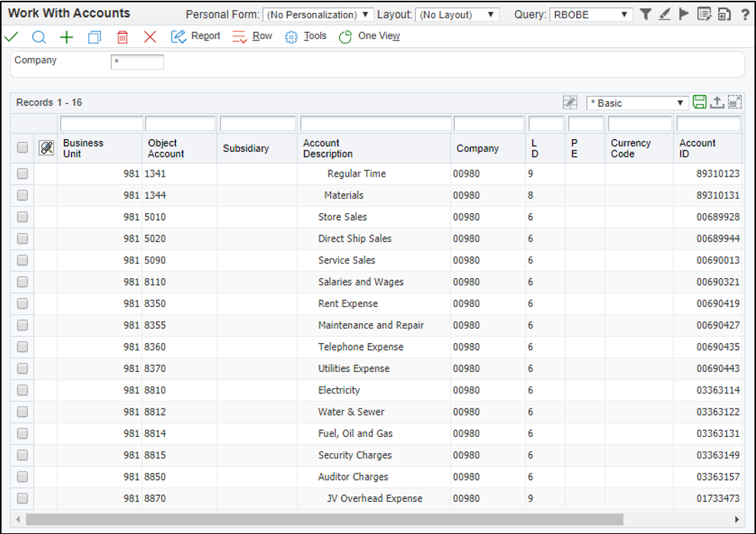This screenshot has width=756, height=534.
Task: Open the Row menu
Action: tap(262, 36)
